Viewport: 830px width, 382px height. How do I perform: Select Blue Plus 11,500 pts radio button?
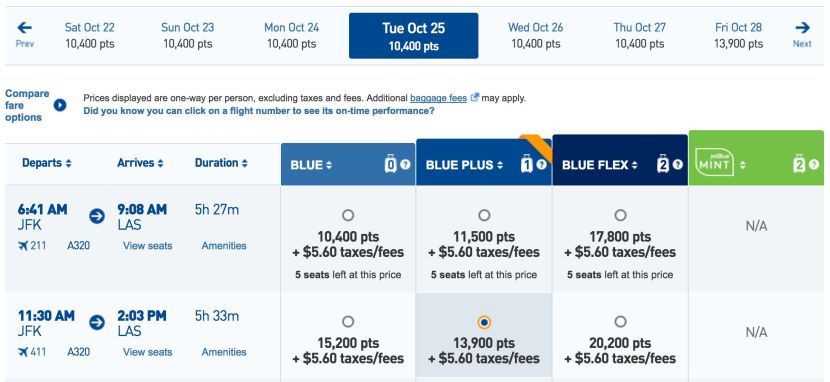pos(484,215)
